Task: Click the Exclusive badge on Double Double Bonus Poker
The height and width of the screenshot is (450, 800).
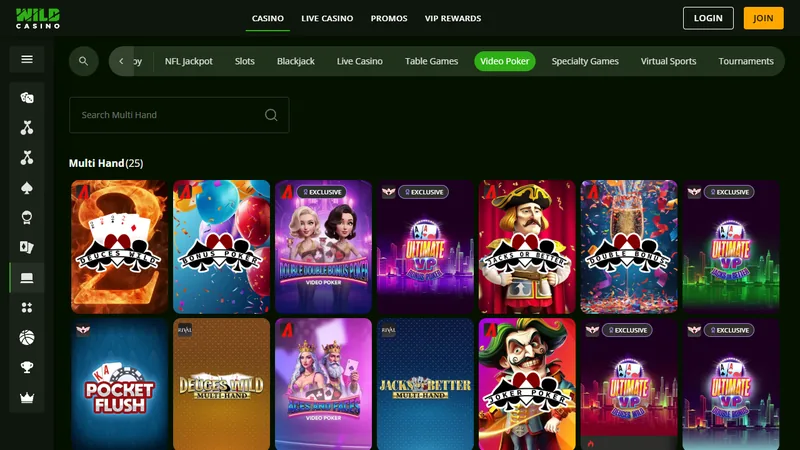Action: (x=321, y=192)
